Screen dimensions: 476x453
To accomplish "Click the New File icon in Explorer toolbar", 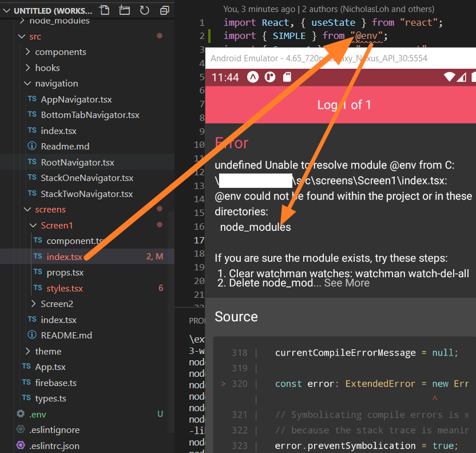I will click(x=104, y=10).
